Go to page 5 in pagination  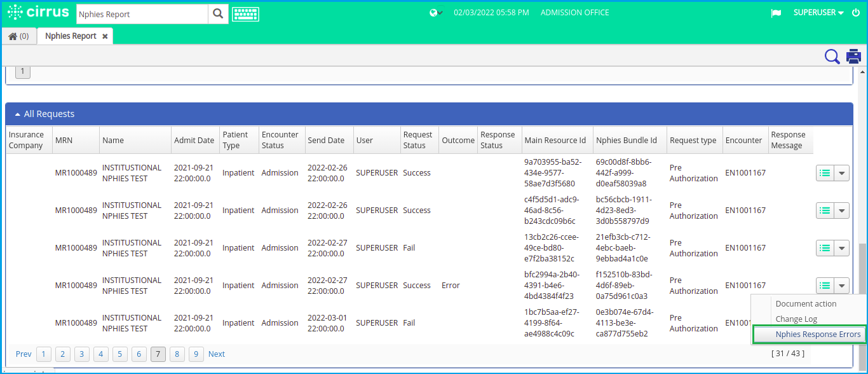click(x=120, y=354)
